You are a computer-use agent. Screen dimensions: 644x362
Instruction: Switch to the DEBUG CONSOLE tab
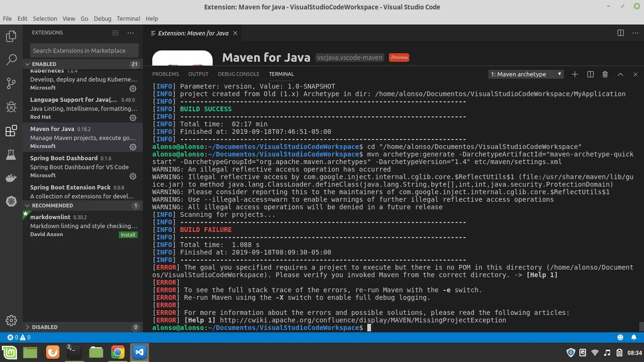point(239,74)
